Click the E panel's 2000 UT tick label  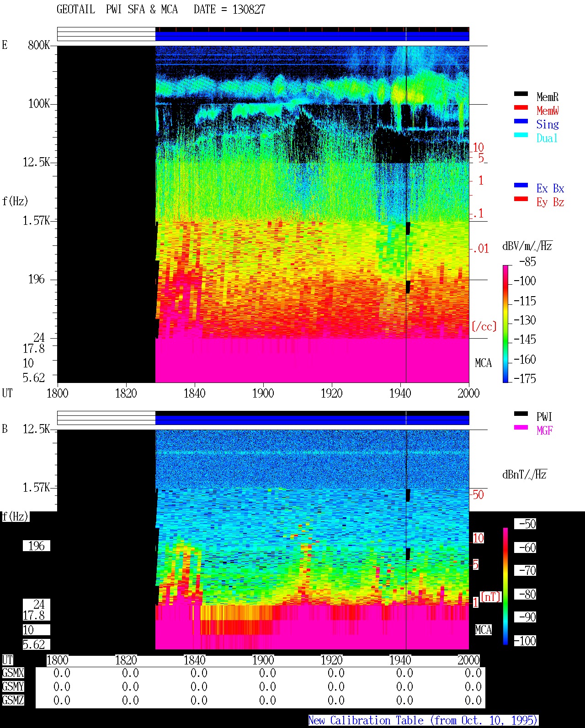tap(468, 393)
